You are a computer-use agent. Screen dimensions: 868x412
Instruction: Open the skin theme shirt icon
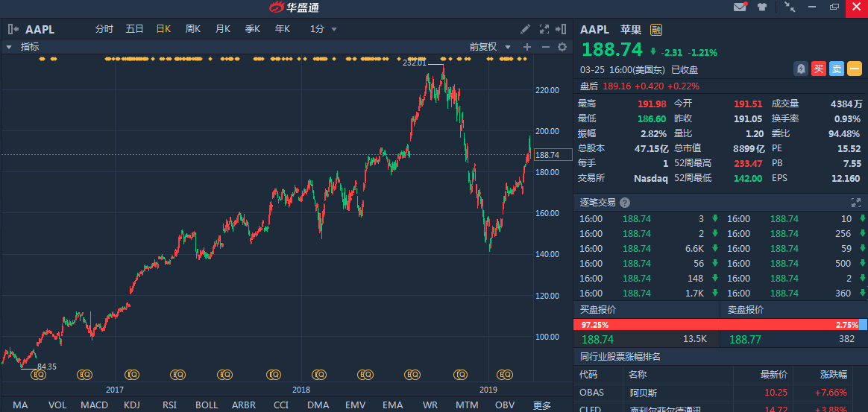click(761, 7)
